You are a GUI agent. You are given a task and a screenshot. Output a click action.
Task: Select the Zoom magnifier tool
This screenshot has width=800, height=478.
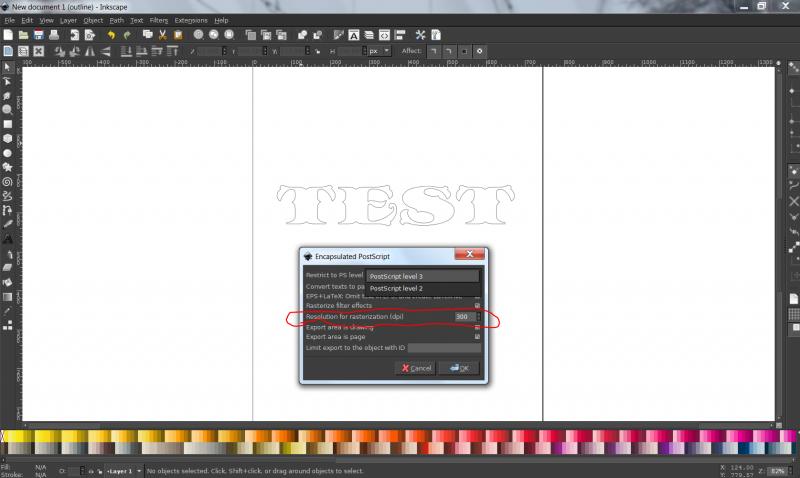tap(7, 110)
